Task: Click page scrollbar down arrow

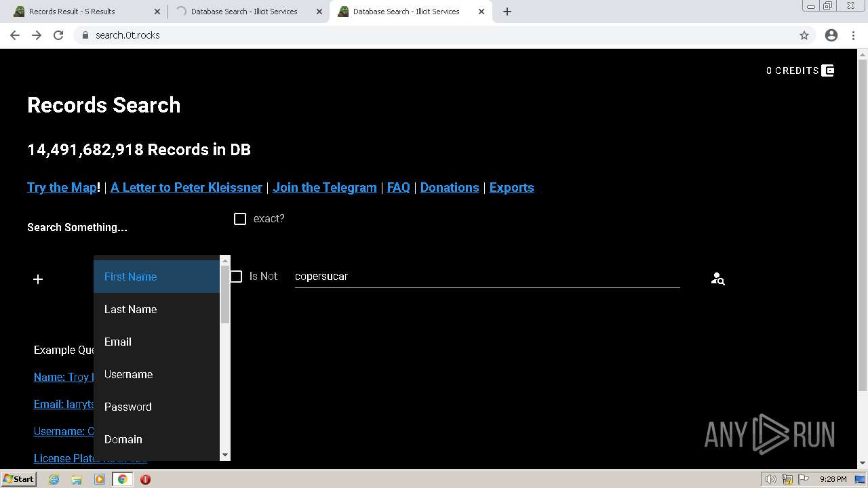Action: tap(863, 464)
